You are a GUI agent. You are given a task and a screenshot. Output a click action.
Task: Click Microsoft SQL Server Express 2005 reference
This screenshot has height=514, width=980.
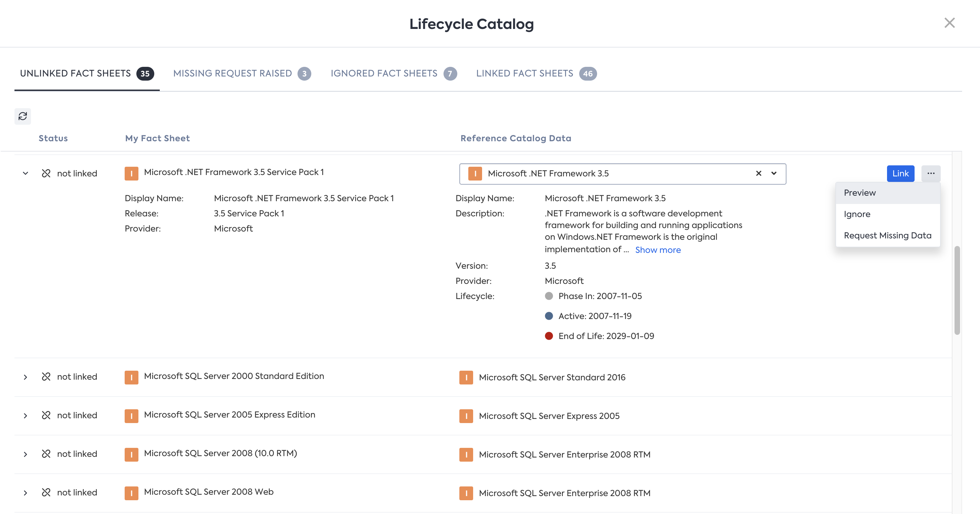549,416
